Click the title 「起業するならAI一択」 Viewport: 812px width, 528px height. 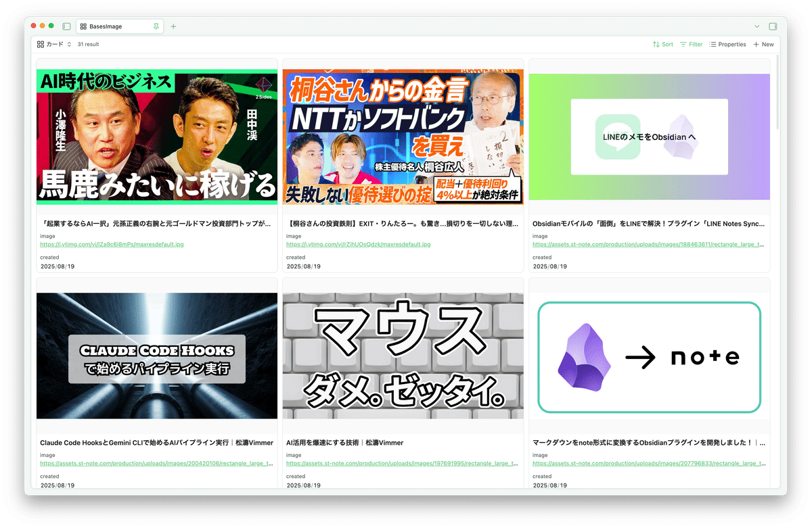tap(156, 223)
